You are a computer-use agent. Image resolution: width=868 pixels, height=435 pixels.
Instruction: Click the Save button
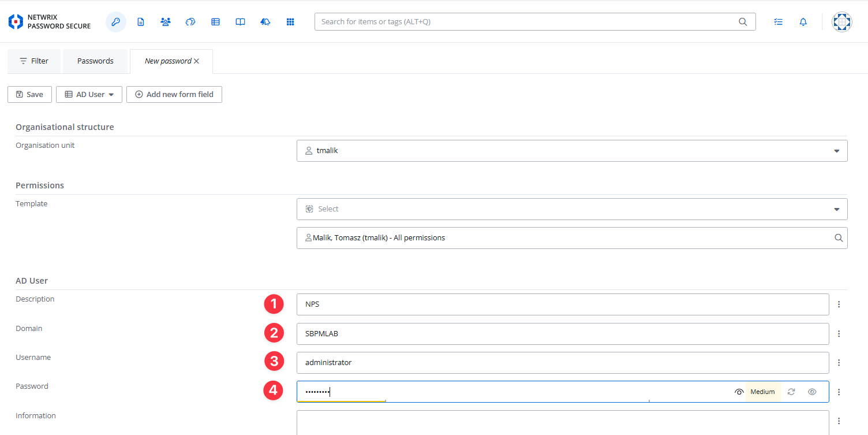(x=29, y=95)
